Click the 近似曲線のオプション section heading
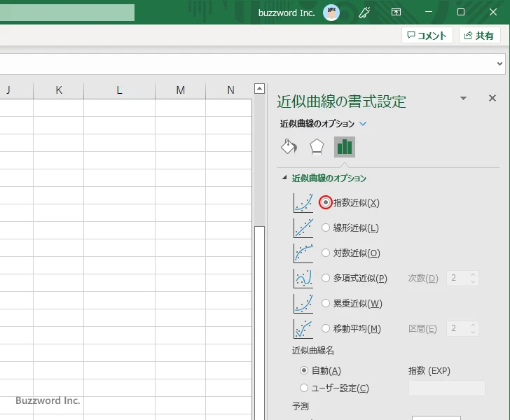Viewport: 510px width, 420px height. tap(329, 178)
